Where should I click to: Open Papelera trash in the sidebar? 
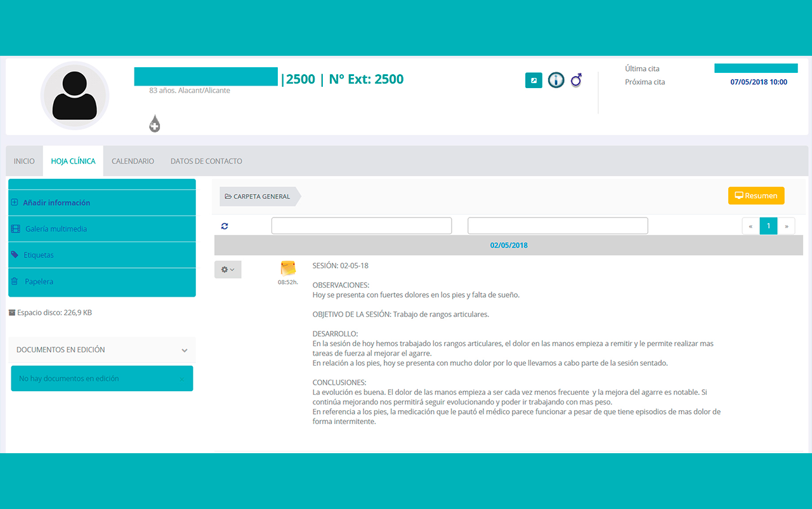[x=39, y=281]
